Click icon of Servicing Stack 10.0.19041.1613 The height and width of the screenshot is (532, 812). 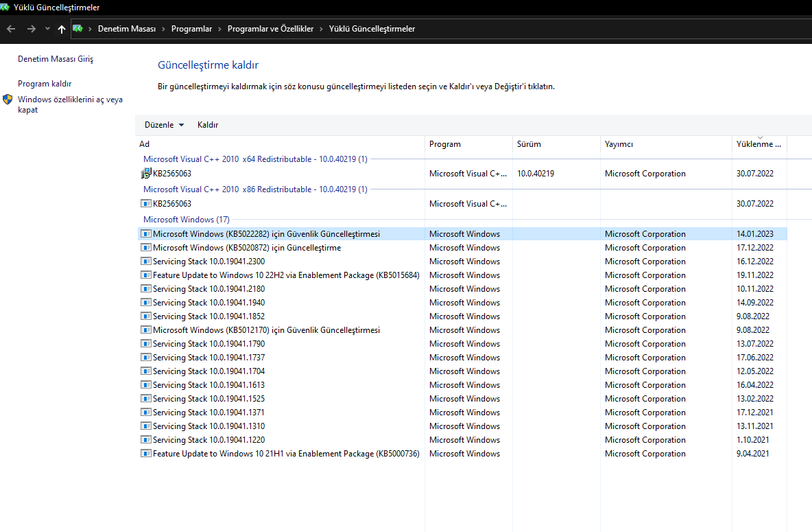click(146, 385)
